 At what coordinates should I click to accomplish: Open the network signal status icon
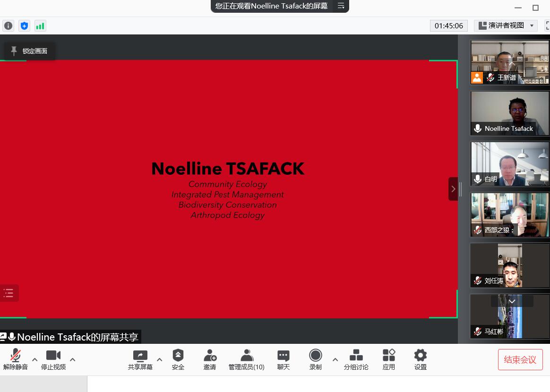pyautogui.click(x=40, y=26)
